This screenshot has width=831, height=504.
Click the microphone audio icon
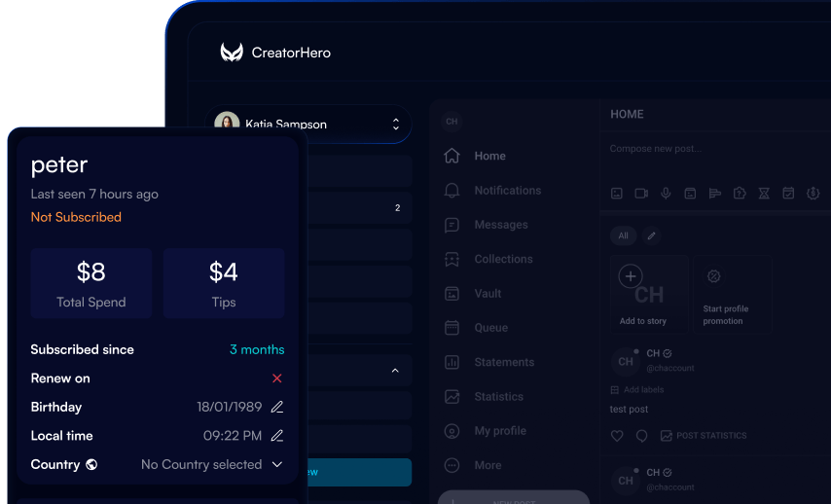[x=666, y=194]
